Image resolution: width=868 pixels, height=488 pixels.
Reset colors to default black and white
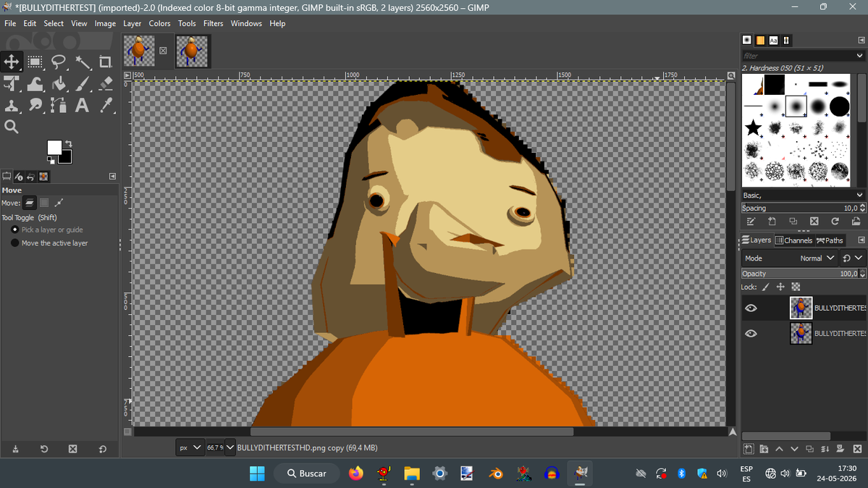(x=51, y=161)
